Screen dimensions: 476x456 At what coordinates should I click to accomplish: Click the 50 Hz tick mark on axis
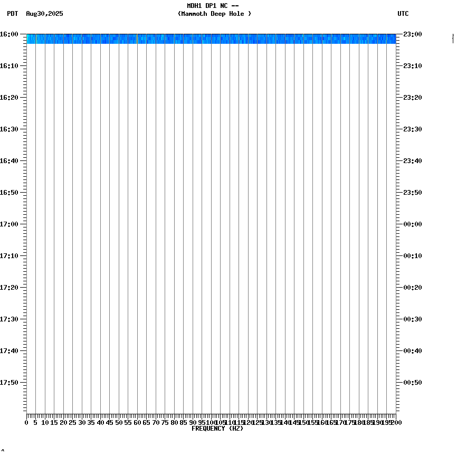coord(119,416)
